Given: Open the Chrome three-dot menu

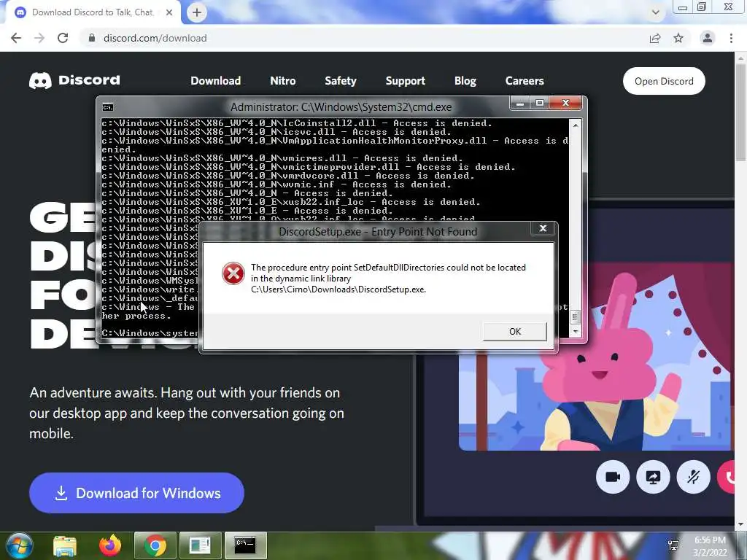Looking at the screenshot, I should tap(731, 38).
